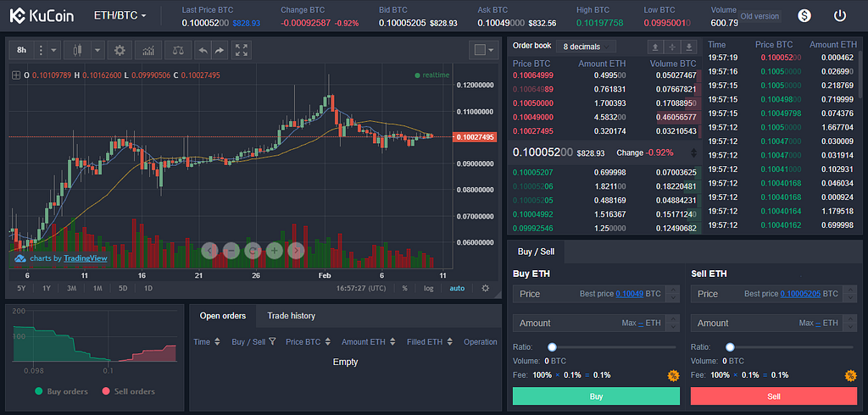Expand ETH/BTC trading pair dropdown
Screen dimensions: 868x415
pyautogui.click(x=120, y=15)
